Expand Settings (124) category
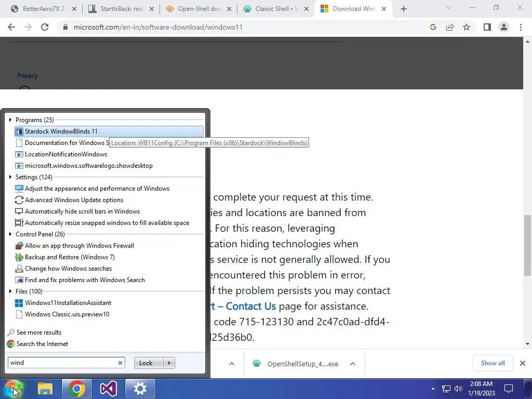Screen dimensions: 532x399 [x=10, y=177]
